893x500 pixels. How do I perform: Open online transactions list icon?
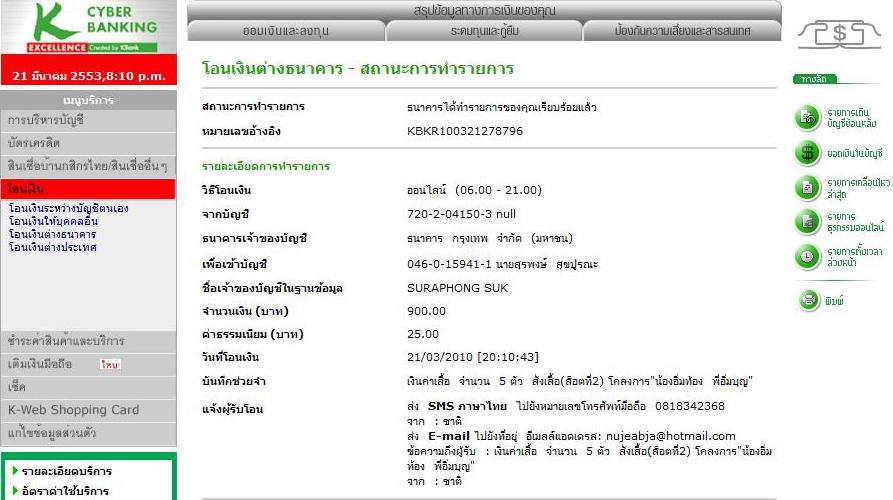pos(808,221)
